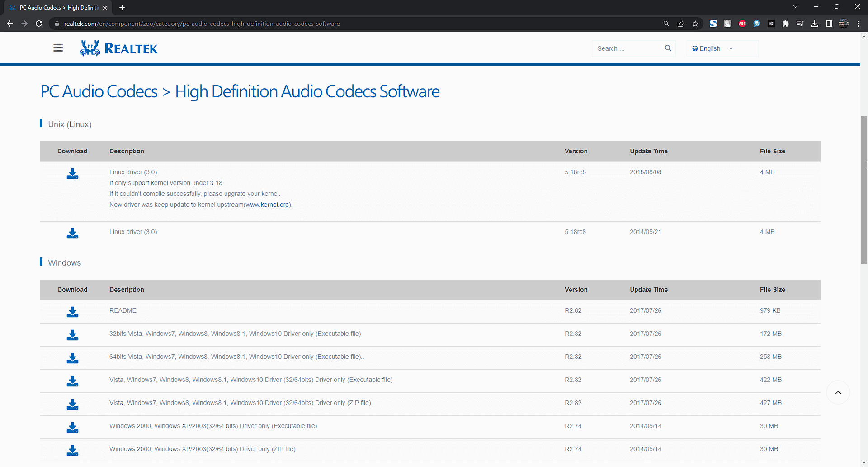This screenshot has width=868, height=467.
Task: Click the Realtek logo
Action: point(118,48)
